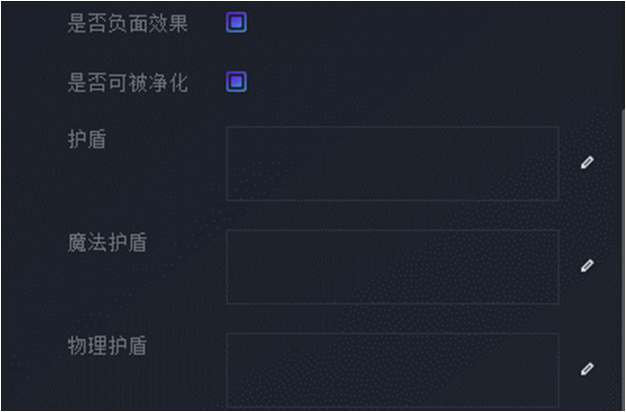Edit the 魔法护盾 value using its pencil
626x412 pixels.
(x=587, y=265)
